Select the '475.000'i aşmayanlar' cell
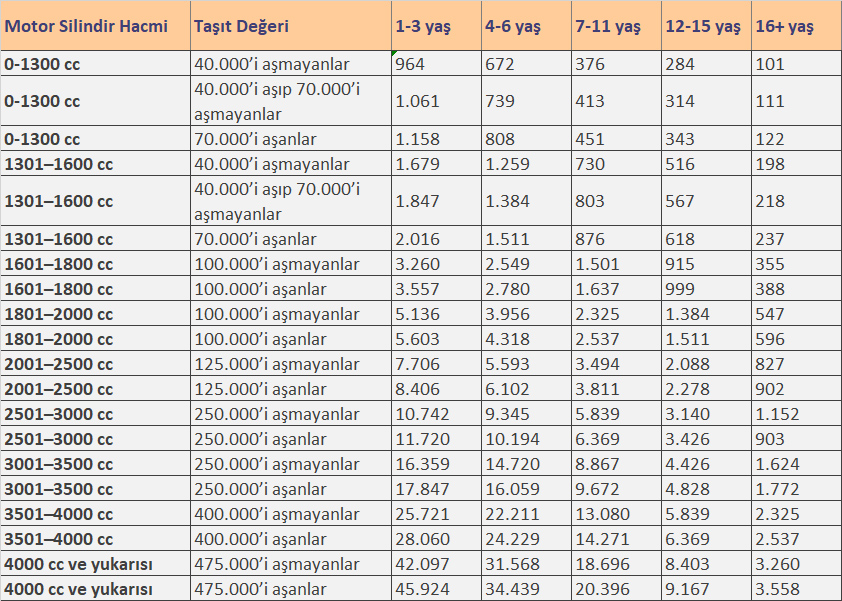Viewport: 842px width, 601px height. (290, 564)
